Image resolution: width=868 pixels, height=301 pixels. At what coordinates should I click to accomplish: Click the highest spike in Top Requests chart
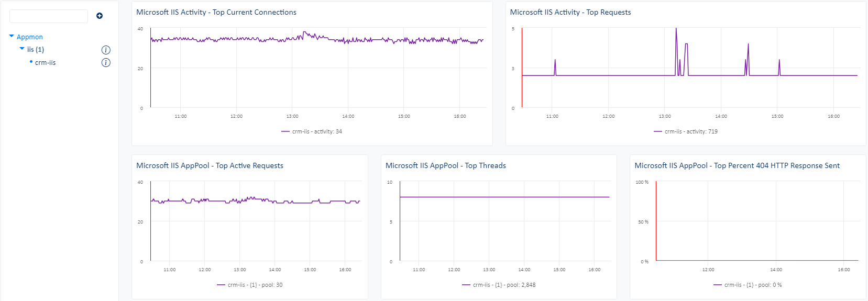(676, 30)
